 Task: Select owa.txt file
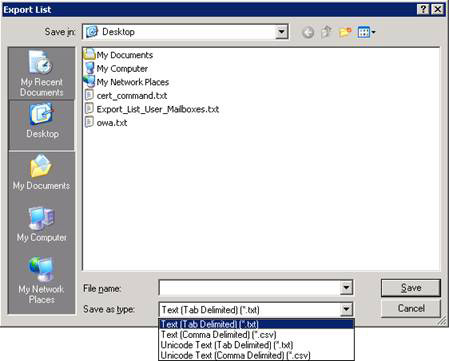coord(106,122)
